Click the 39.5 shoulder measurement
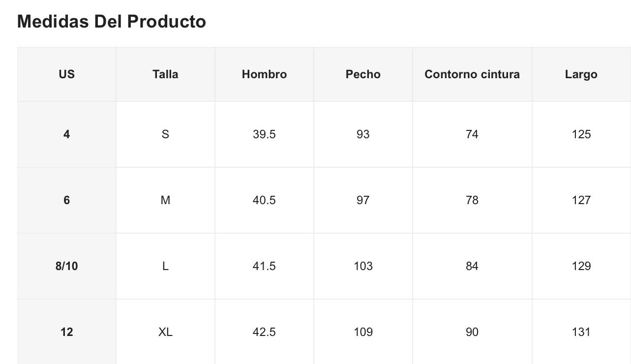Image resolution: width=631 pixels, height=364 pixels. (264, 134)
